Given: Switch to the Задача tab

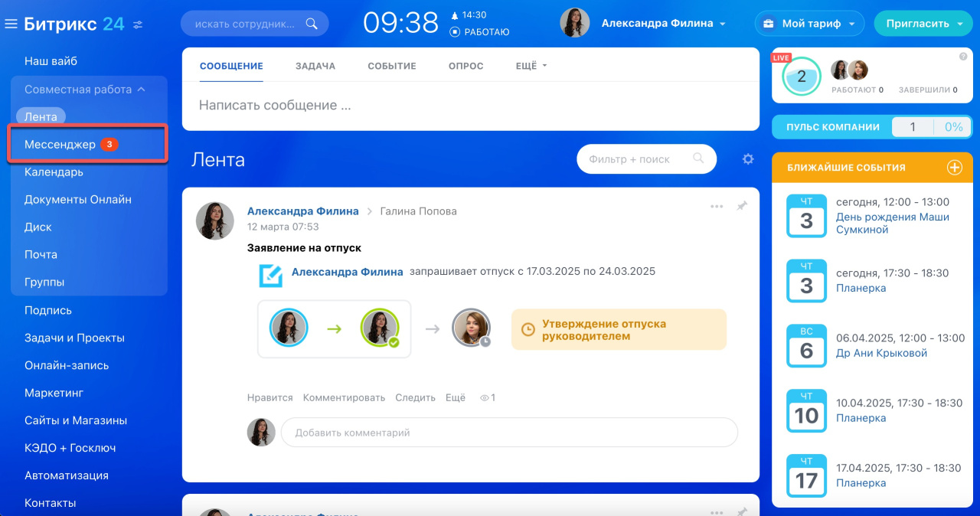Looking at the screenshot, I should 315,66.
